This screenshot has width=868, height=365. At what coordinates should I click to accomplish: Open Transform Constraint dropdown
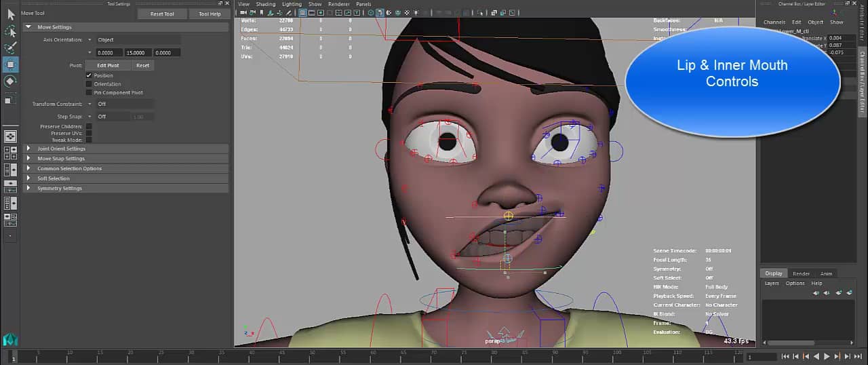click(124, 104)
